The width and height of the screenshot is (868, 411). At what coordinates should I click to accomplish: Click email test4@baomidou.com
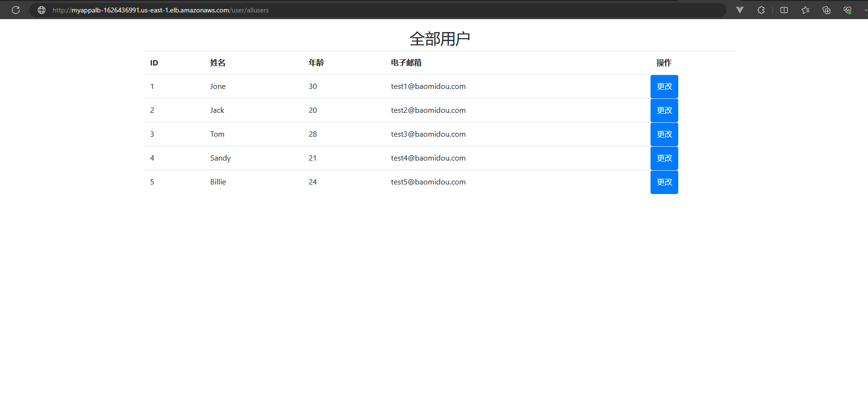click(428, 158)
